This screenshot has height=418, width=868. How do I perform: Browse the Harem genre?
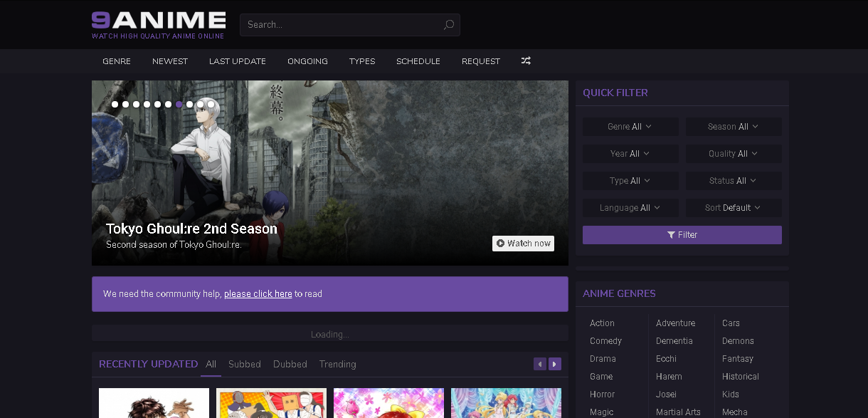(669, 377)
